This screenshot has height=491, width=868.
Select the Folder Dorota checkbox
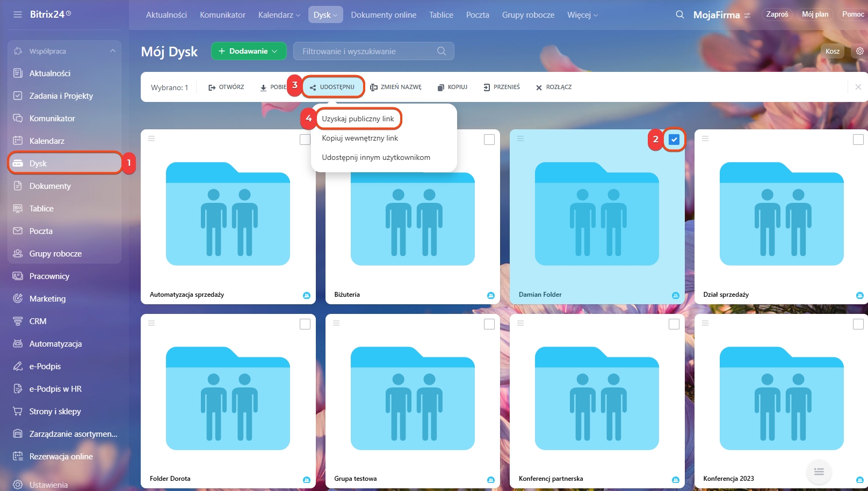305,324
